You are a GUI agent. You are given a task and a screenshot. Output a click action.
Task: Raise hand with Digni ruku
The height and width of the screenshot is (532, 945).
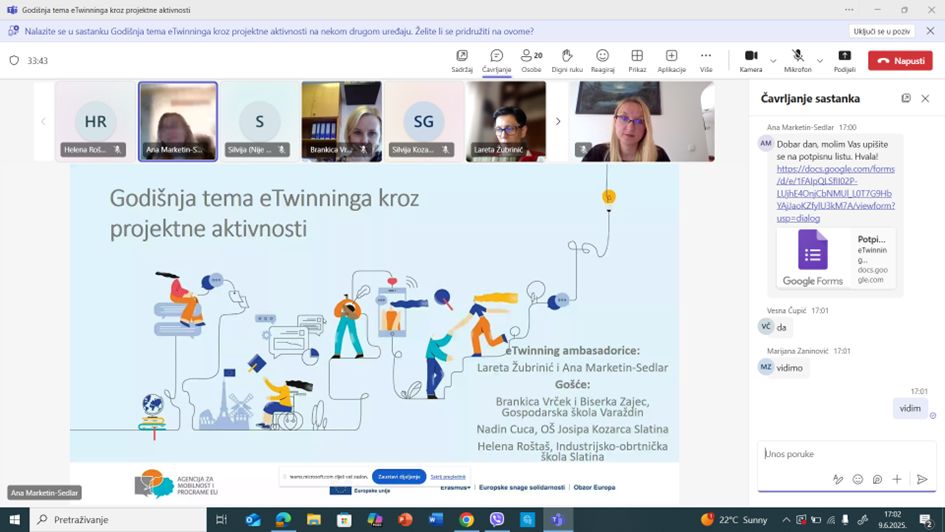567,61
